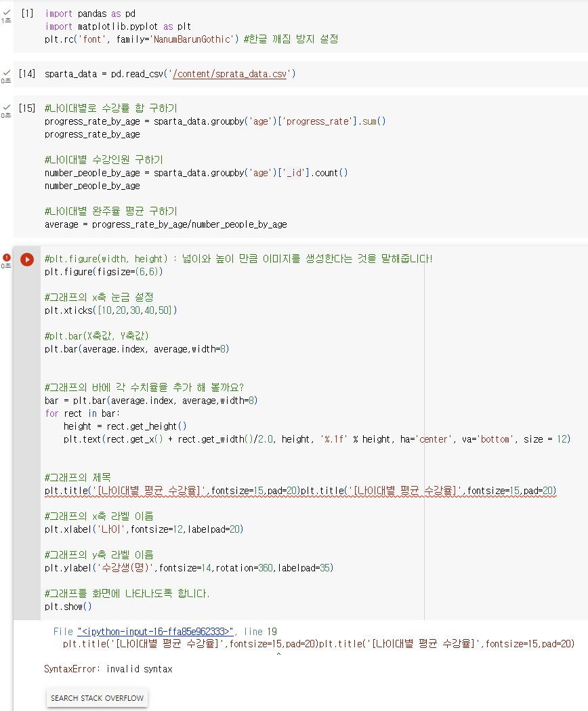Screen dimensions: 588x711
Task: Click the green checkmark of cell [15]
Action: tap(6, 107)
